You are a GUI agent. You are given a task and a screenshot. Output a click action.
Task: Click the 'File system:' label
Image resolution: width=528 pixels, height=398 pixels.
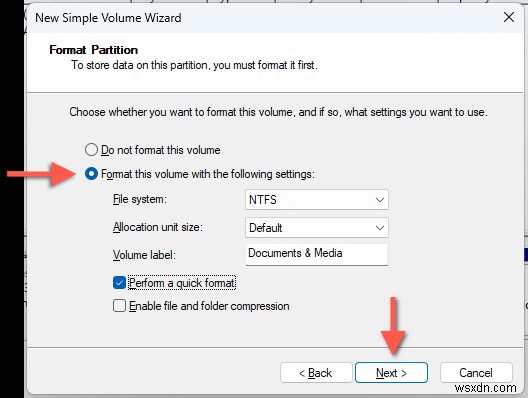click(140, 199)
